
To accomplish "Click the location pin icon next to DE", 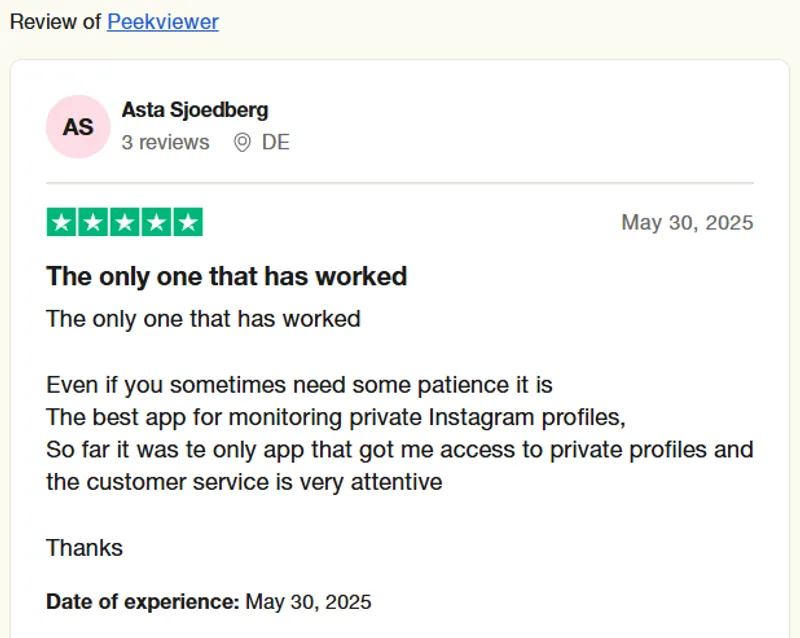I will point(241,142).
